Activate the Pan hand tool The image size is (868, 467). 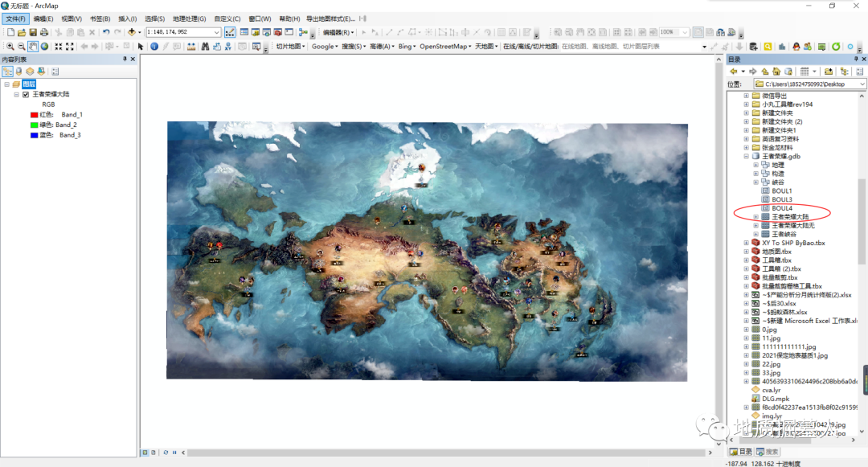(33, 47)
